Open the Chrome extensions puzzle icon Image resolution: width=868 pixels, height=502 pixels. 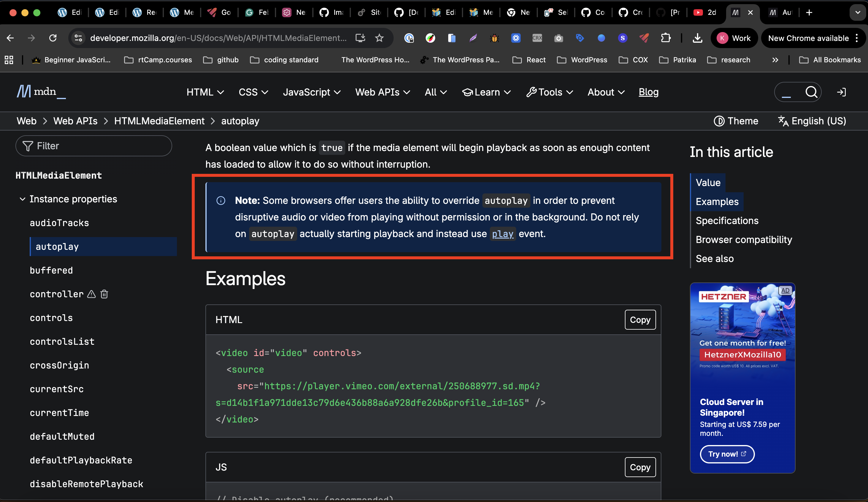pyautogui.click(x=666, y=38)
